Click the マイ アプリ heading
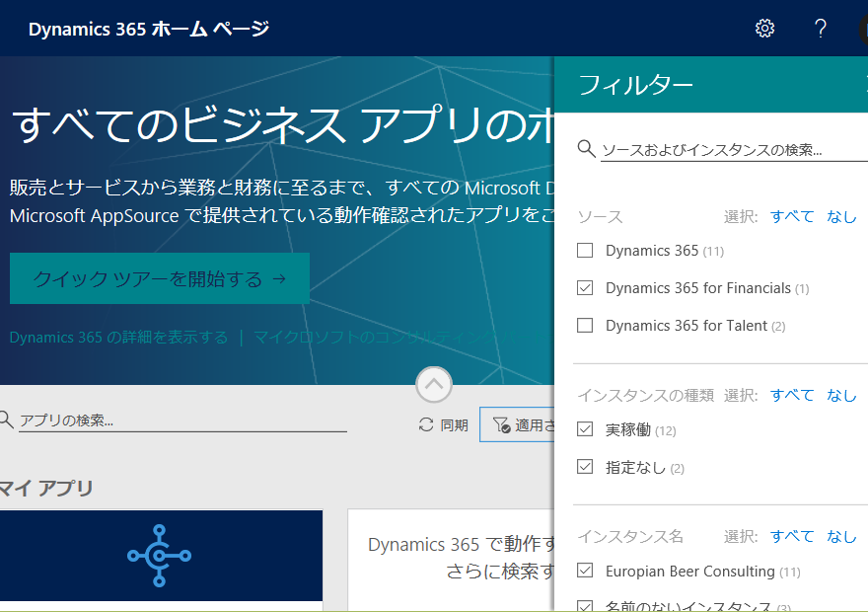Viewport: 868px width, 612px height. (x=46, y=488)
